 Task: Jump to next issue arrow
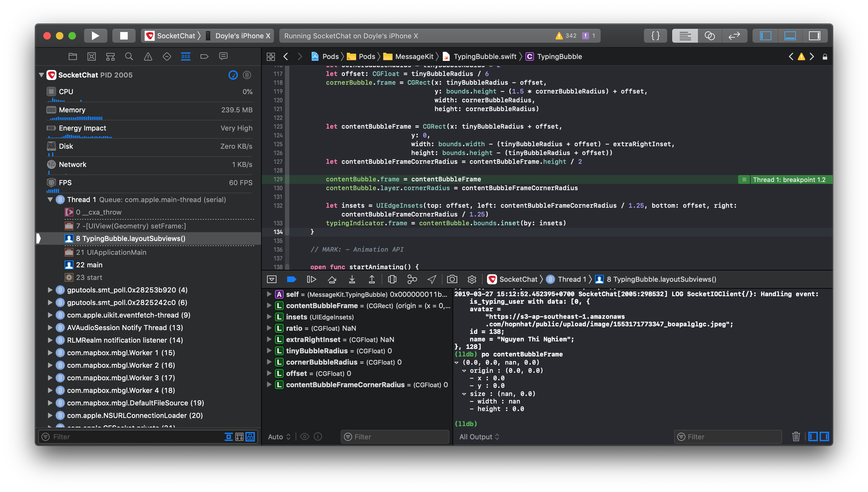coord(812,56)
